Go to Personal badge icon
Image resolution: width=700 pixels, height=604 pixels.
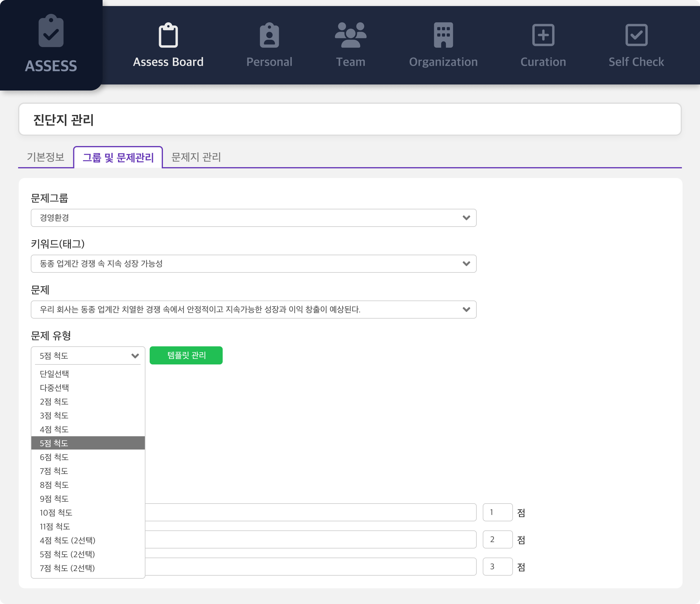269,35
